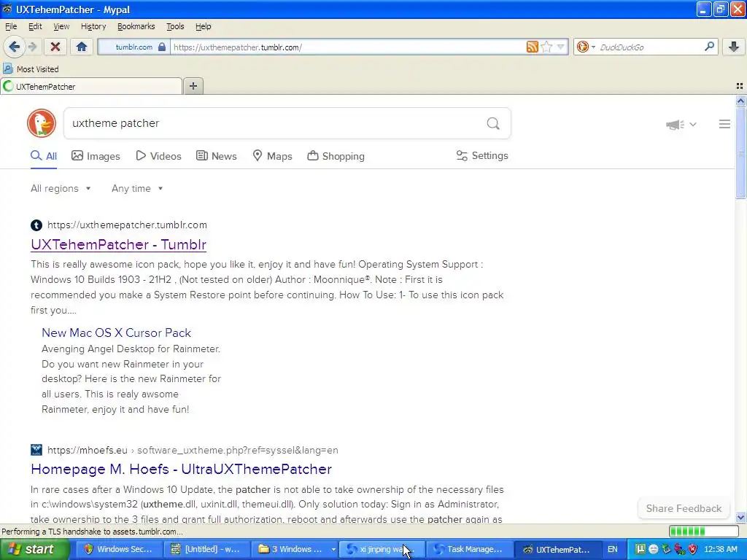The height and width of the screenshot is (560, 747).
Task: Expand the All regions filter
Action: 61,189
